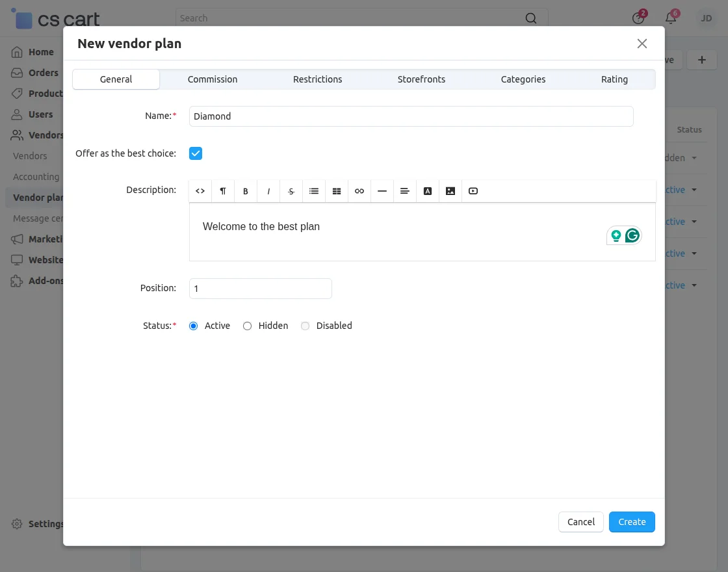728x572 pixels.
Task: Open the Storefronts tab
Action: [x=421, y=79]
